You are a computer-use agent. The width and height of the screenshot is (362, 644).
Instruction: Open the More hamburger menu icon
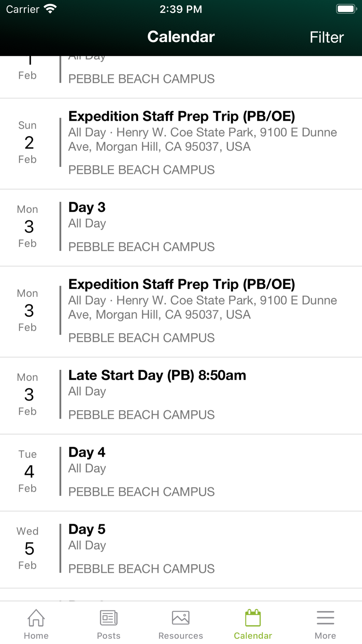click(x=325, y=618)
